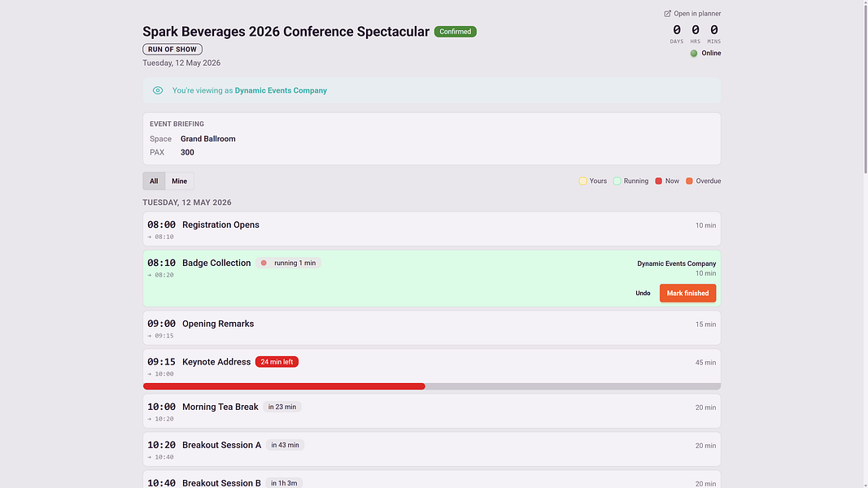The width and height of the screenshot is (868, 488).
Task: Open the event in planner link
Action: tap(692, 13)
